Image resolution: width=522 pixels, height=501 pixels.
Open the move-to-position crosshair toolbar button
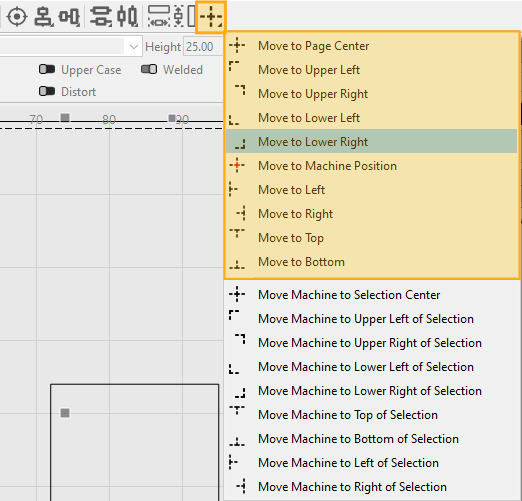tap(211, 17)
